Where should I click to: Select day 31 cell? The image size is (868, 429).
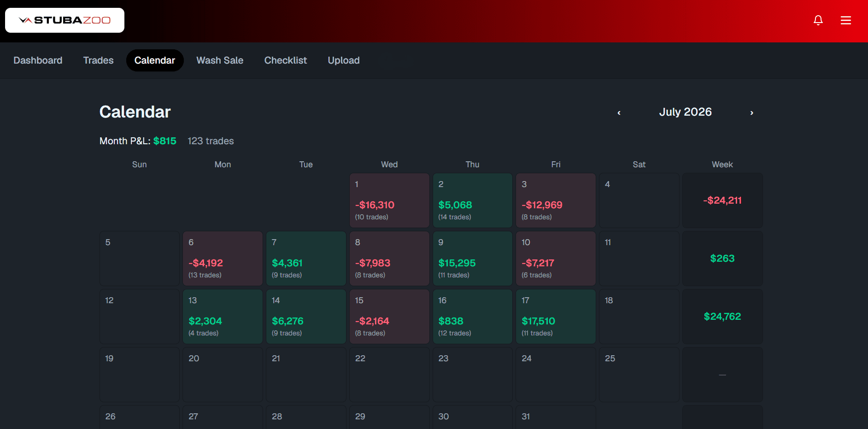(x=556, y=417)
